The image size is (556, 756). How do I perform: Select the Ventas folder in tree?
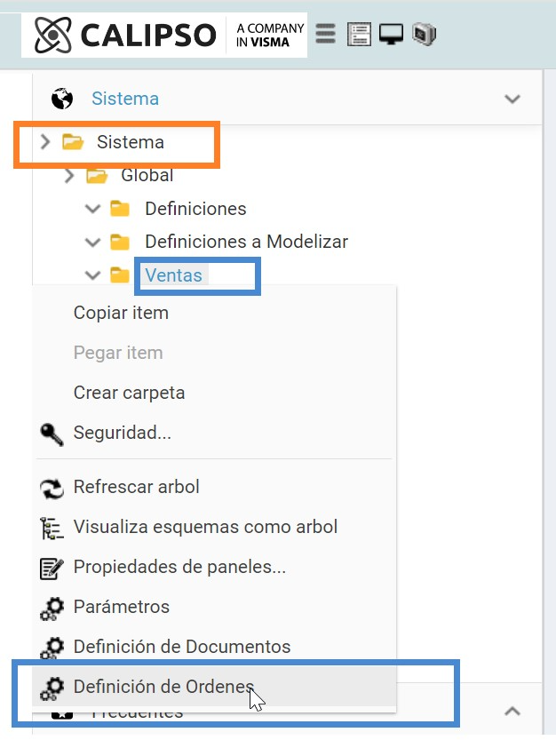[173, 275]
